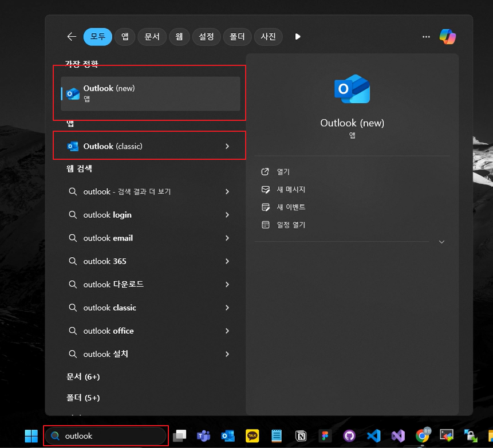Click the back arrow in search panel

(72, 37)
